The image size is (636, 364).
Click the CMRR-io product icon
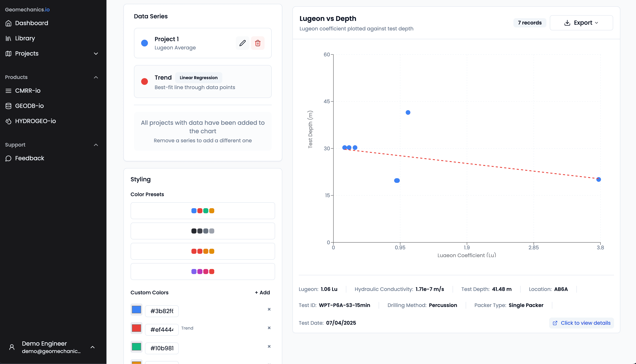tap(8, 91)
